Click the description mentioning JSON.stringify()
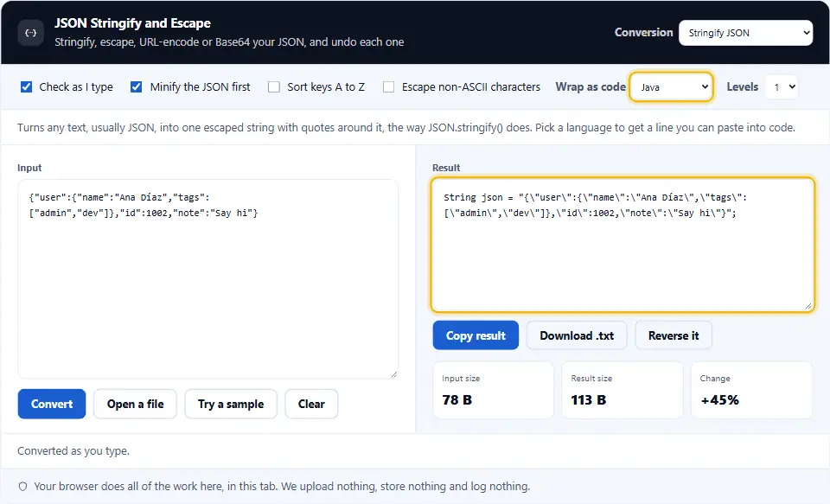 click(406, 128)
